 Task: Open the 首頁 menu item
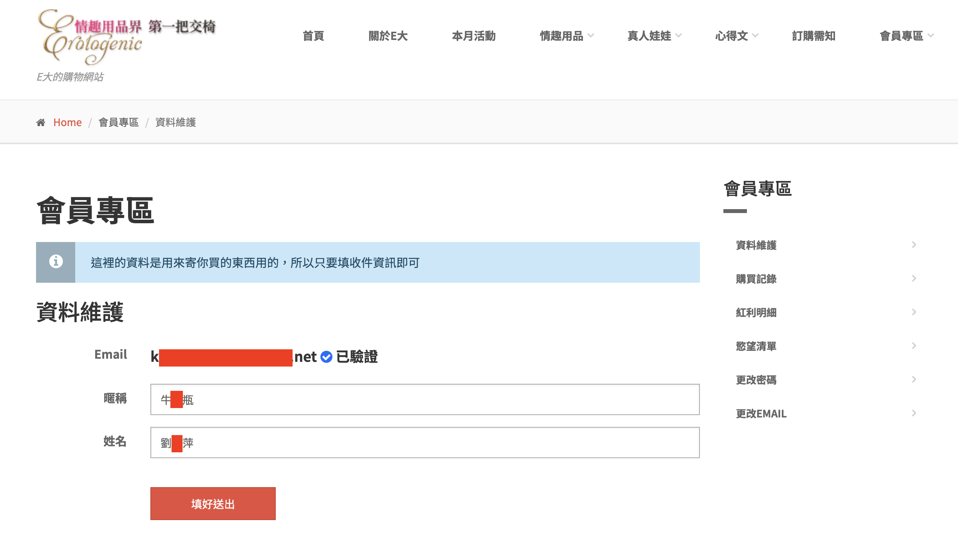pos(313,36)
